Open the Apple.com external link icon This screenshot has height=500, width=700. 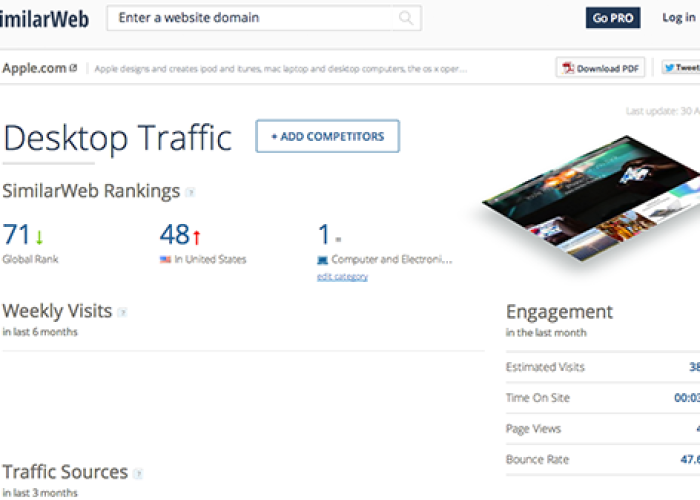tap(73, 69)
